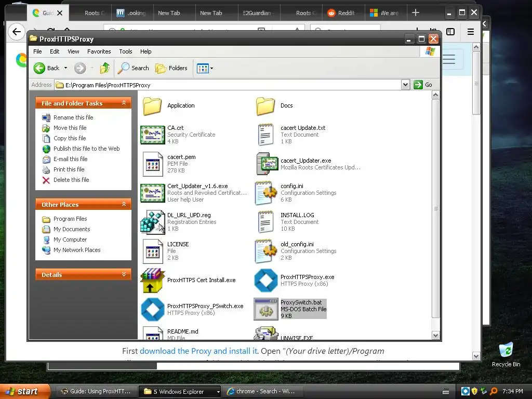Expand the Details panel
Image resolution: width=532 pixels, height=399 pixels.
124,274
